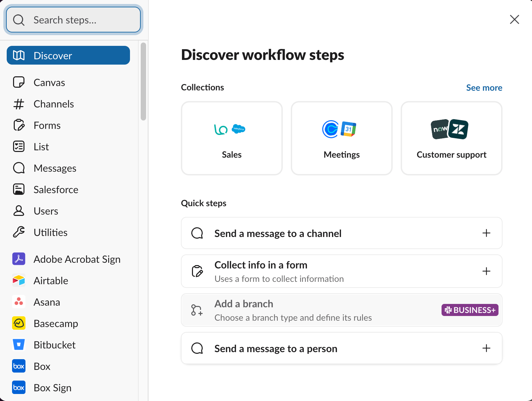
Task: Click plus on Send a message to a channel
Action: pos(486,233)
